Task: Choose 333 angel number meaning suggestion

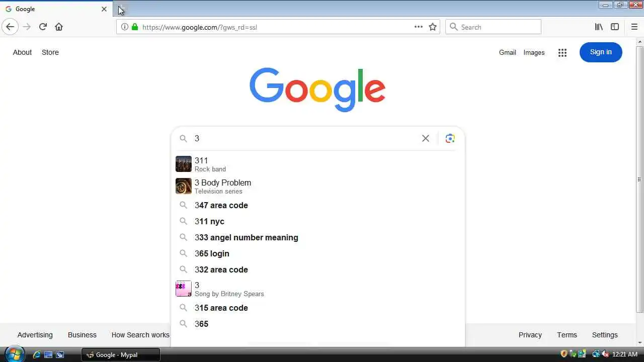Action: point(318,237)
